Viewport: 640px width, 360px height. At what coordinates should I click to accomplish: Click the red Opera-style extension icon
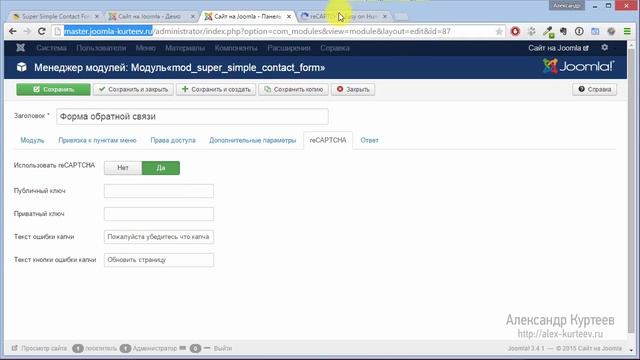click(515, 31)
